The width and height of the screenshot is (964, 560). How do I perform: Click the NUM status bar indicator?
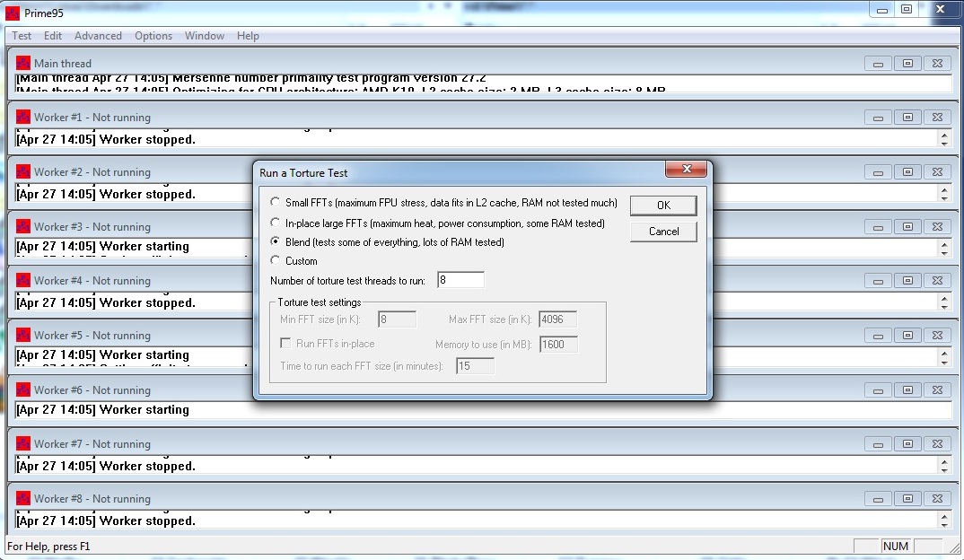point(895,546)
